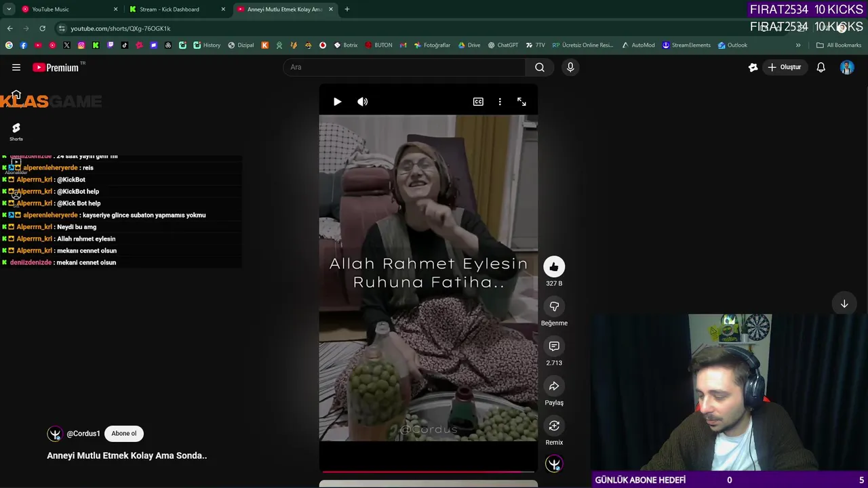The image size is (868, 488).
Task: View site information icon in address bar
Action: pos(62,28)
